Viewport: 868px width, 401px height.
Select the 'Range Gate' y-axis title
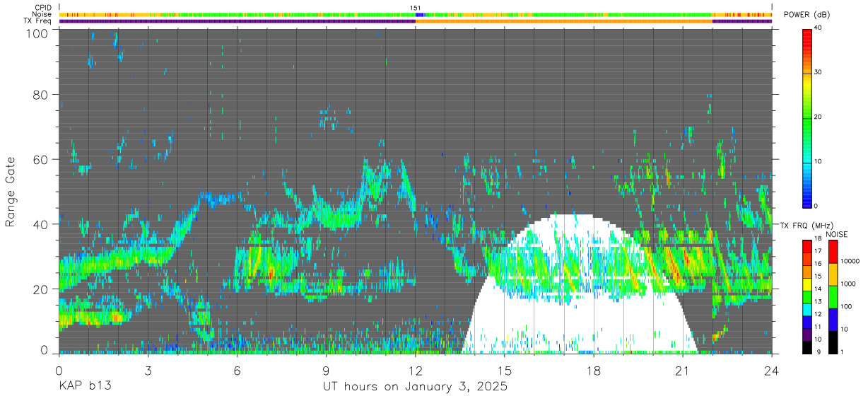tap(11, 192)
